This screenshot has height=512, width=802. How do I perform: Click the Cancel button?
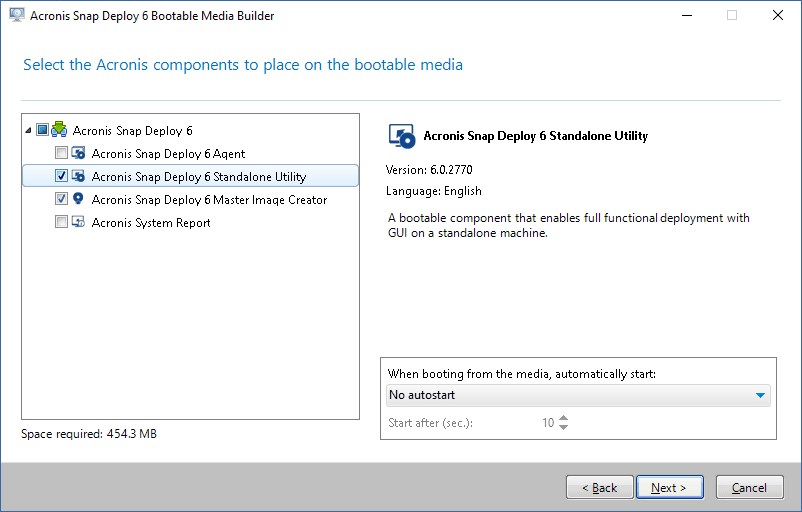click(x=749, y=488)
